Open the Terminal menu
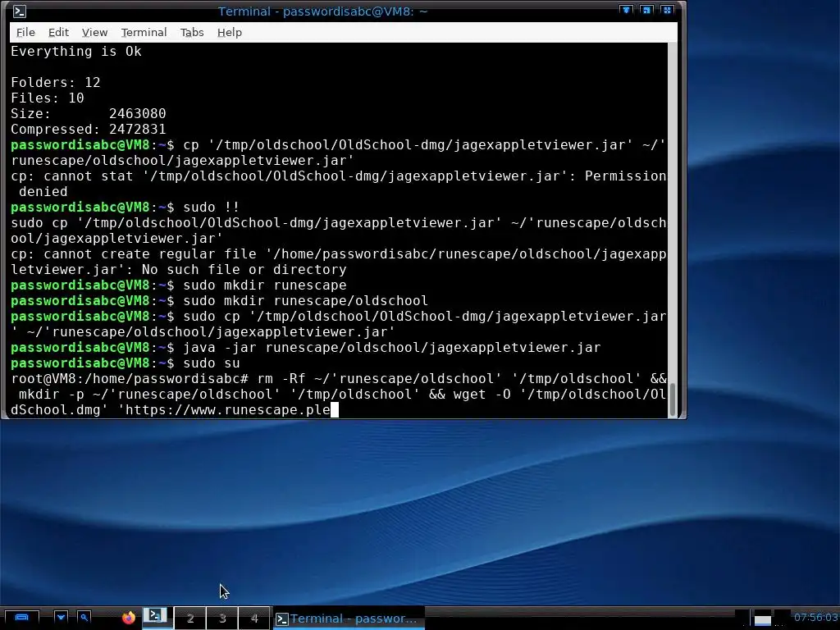840x630 pixels. pos(144,32)
